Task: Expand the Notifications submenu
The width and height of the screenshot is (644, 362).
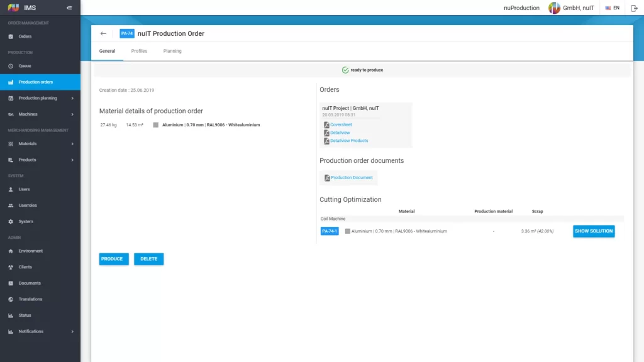Action: coord(72,331)
